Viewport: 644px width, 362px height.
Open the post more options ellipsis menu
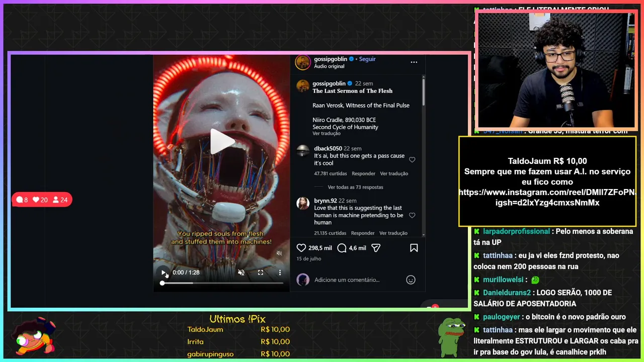point(414,62)
